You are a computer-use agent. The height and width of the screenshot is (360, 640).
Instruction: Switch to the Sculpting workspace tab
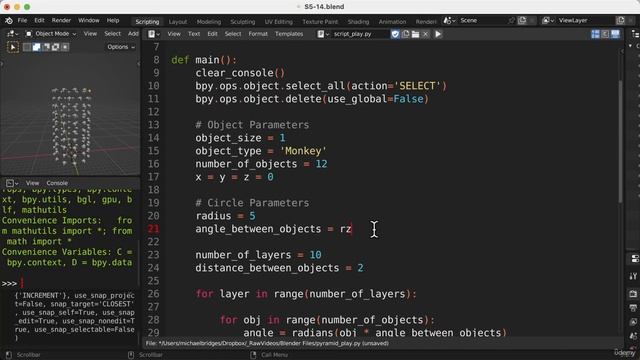click(242, 22)
